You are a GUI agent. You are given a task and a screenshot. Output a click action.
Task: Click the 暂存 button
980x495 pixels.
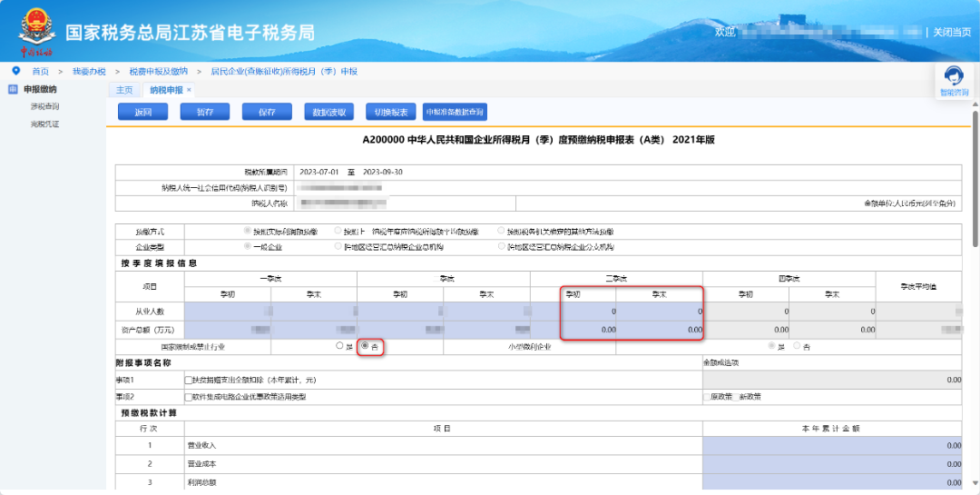click(x=205, y=112)
